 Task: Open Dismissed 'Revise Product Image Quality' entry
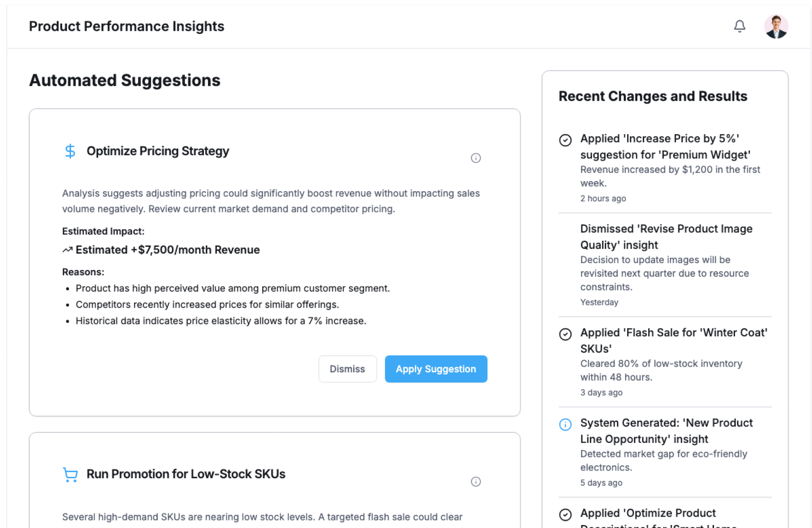666,236
